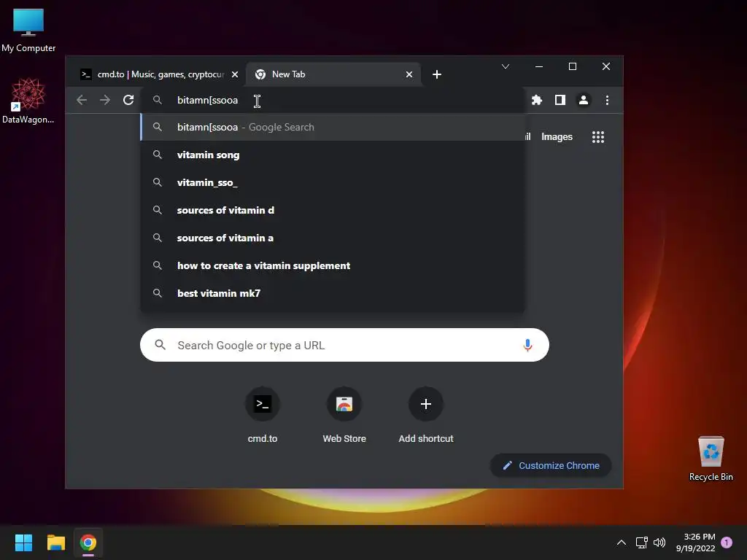
Task: Select the Recycle Bin desktop icon
Action: [x=711, y=459]
